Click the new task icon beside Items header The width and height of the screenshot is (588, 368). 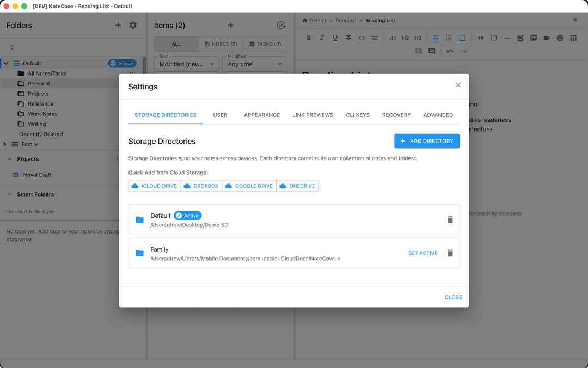(x=281, y=25)
